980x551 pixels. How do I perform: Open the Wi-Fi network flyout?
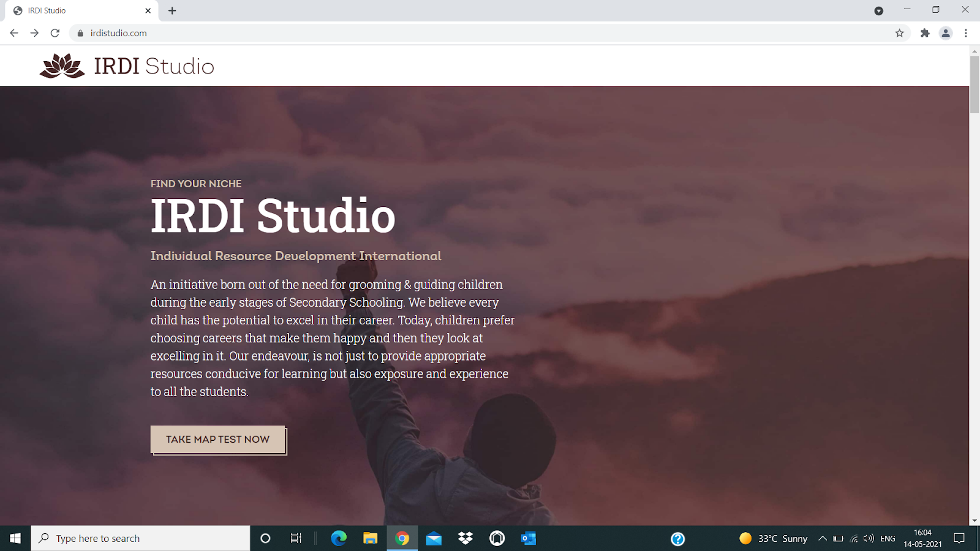click(854, 539)
